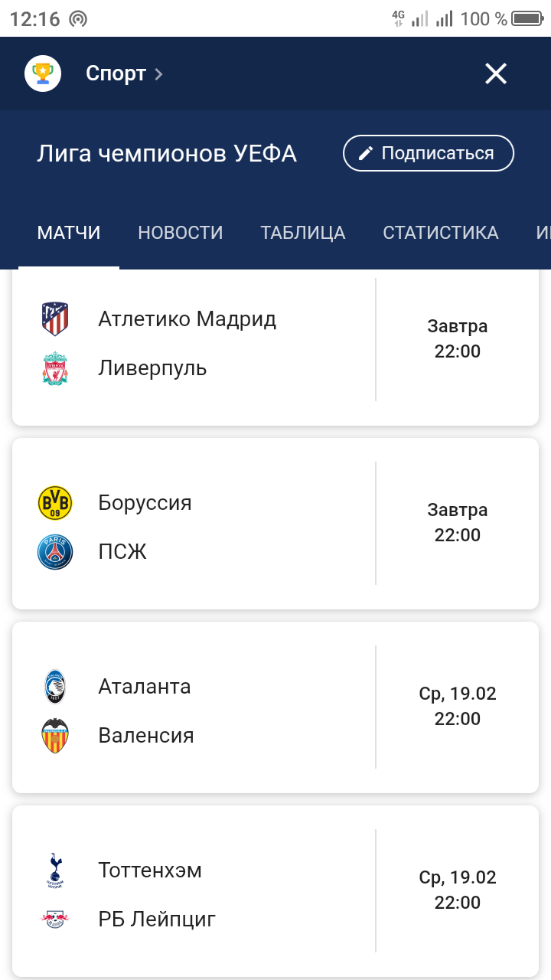
Task: Tap the Liverpool club crest
Action: (x=55, y=368)
